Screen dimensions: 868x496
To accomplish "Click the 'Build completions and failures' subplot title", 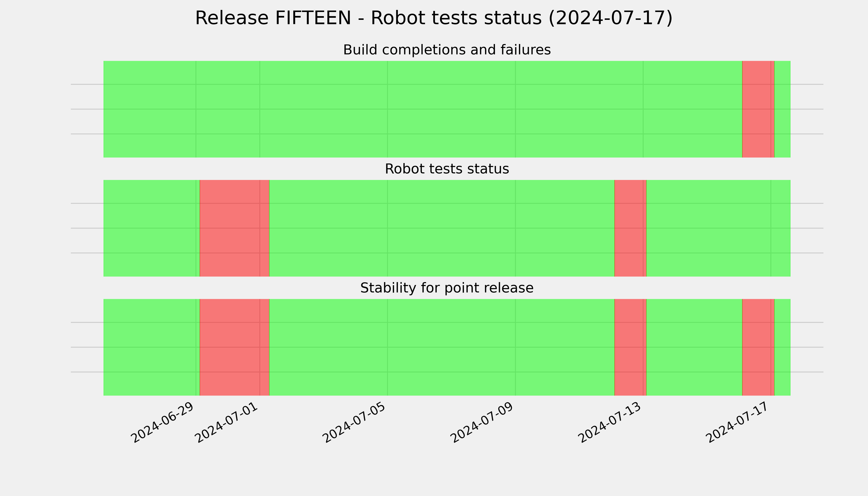I will point(447,50).
